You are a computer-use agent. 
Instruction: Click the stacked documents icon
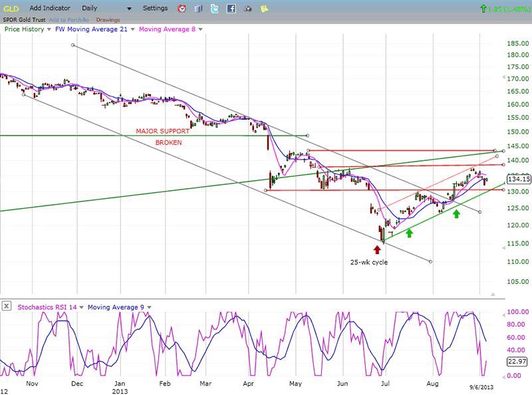[199, 9]
